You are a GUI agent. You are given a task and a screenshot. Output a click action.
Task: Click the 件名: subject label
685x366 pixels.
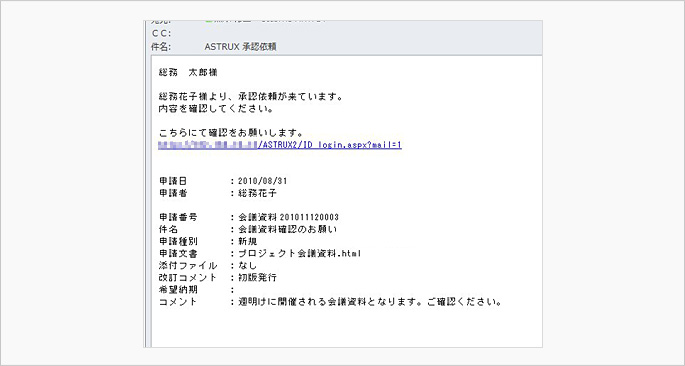(x=161, y=47)
